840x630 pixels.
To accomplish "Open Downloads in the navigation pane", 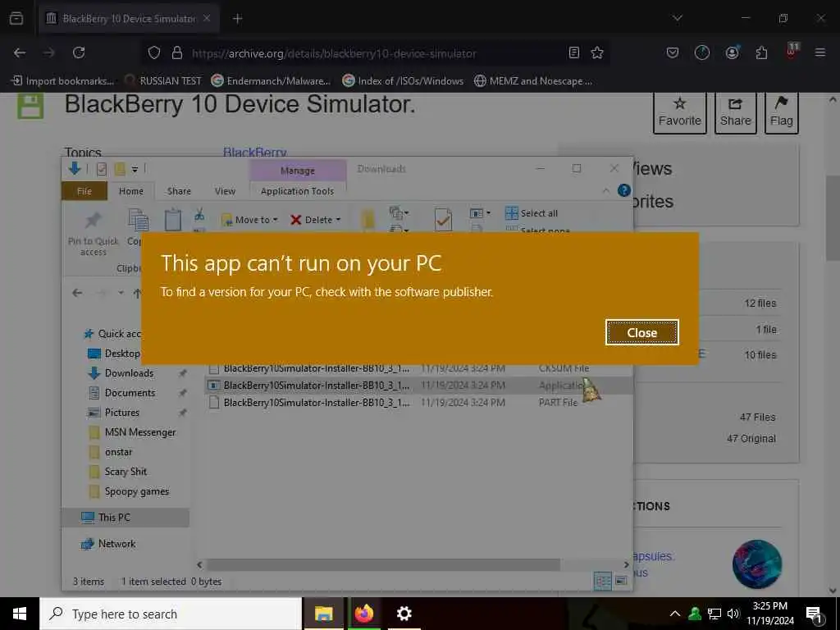I will pos(129,373).
